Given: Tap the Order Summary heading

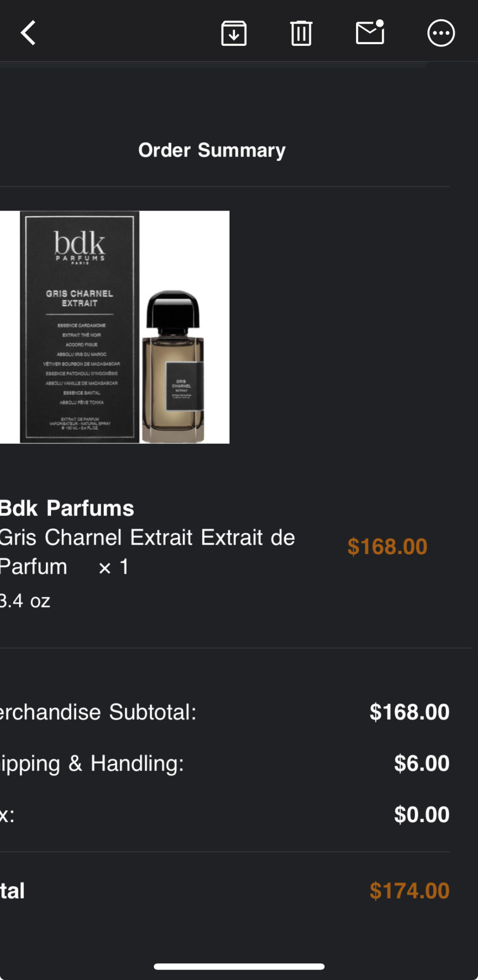Looking at the screenshot, I should pyautogui.click(x=212, y=150).
